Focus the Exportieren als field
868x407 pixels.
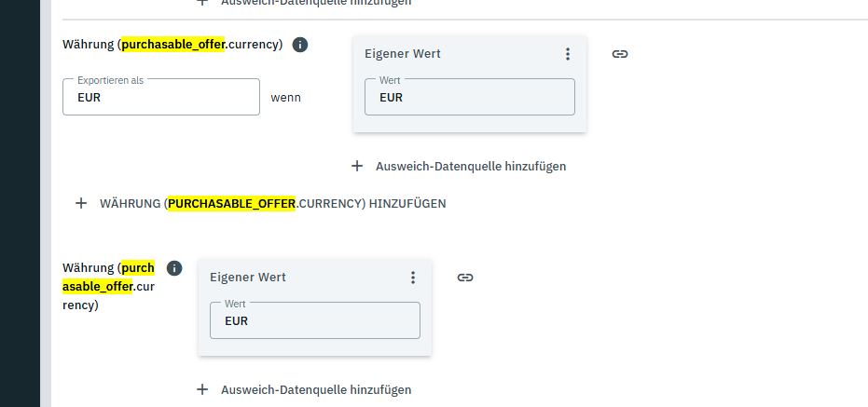click(x=161, y=97)
